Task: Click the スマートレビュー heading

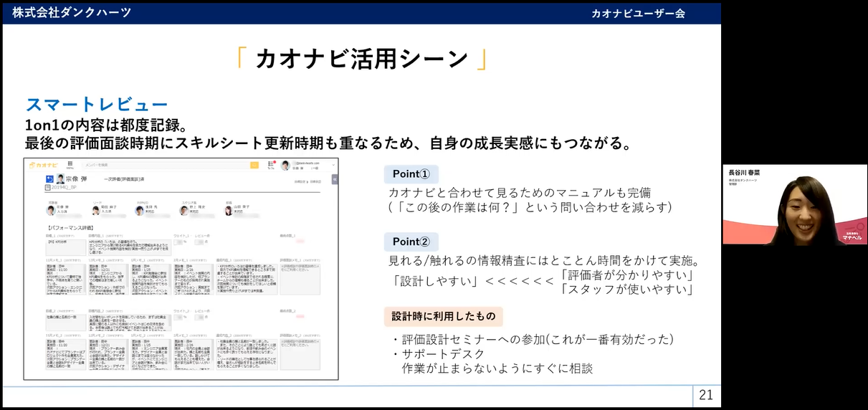Action: point(97,105)
